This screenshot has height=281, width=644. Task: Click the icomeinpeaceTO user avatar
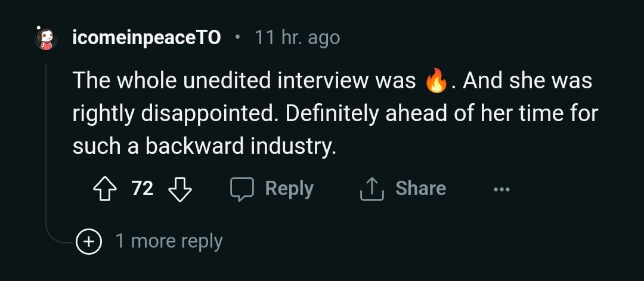tap(45, 38)
